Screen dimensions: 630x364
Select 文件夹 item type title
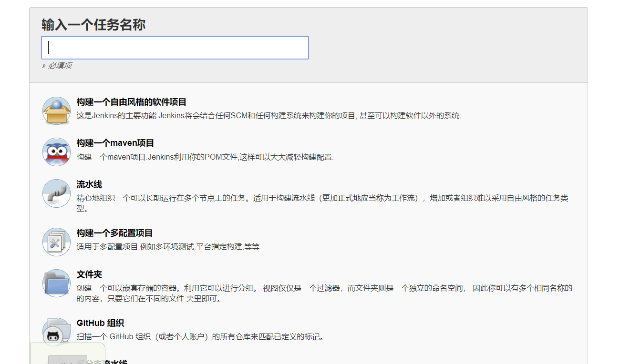click(x=89, y=274)
